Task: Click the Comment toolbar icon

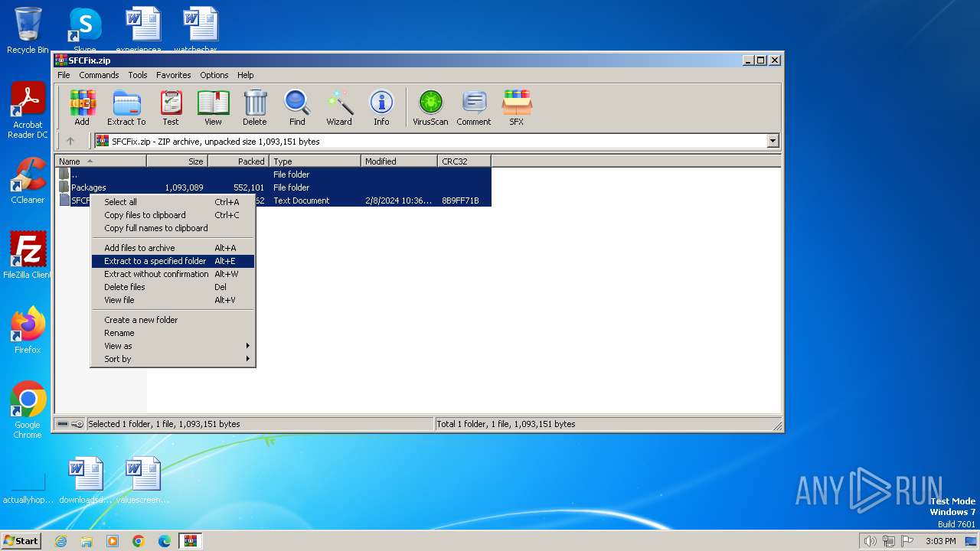Action: (474, 107)
